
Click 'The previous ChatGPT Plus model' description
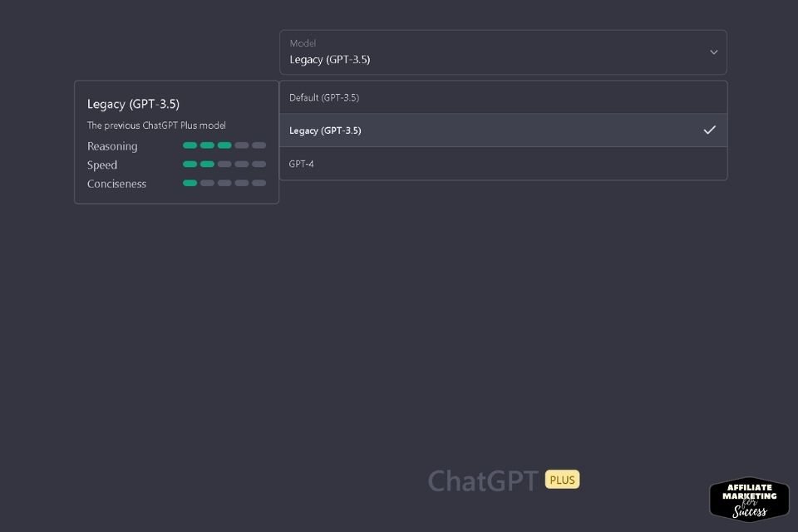click(156, 126)
